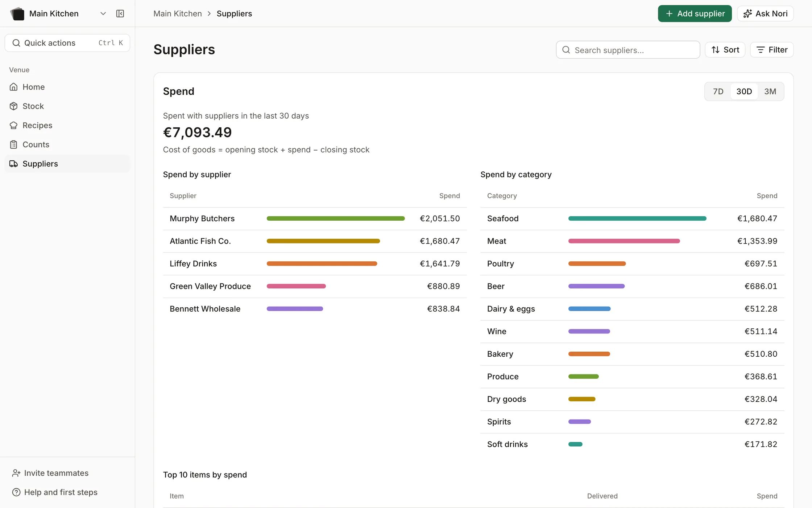This screenshot has height=508, width=812.
Task: Click Green Valley Produce supplier name
Action: pos(210,286)
